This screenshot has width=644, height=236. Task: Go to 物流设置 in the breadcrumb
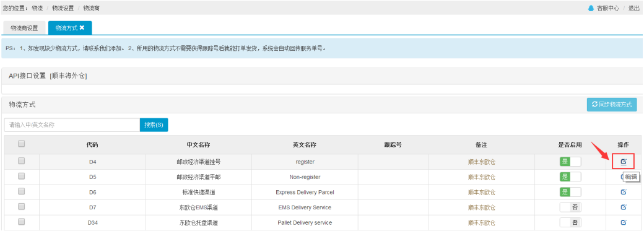tap(63, 8)
